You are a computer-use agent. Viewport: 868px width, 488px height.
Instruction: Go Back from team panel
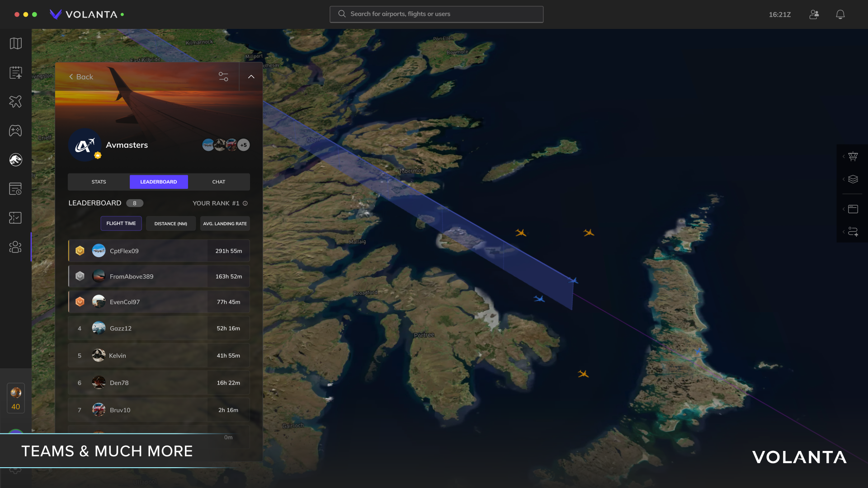[x=81, y=77]
